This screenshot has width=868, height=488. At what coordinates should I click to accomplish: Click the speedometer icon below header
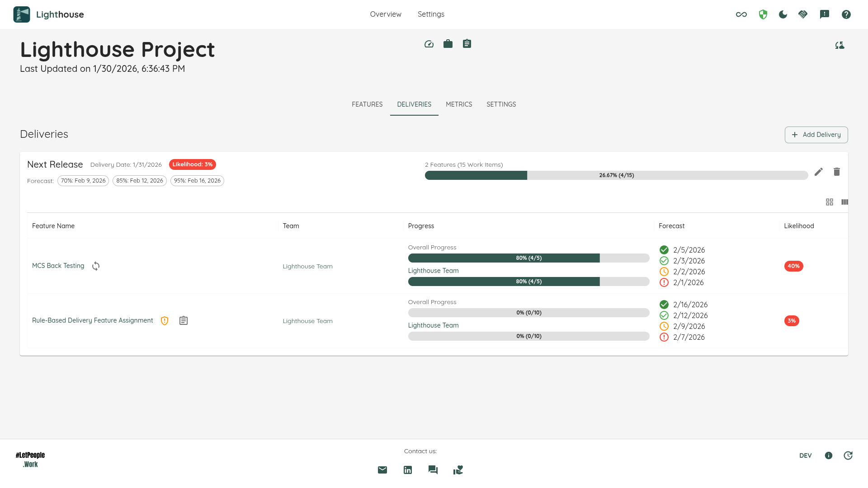tap(429, 44)
